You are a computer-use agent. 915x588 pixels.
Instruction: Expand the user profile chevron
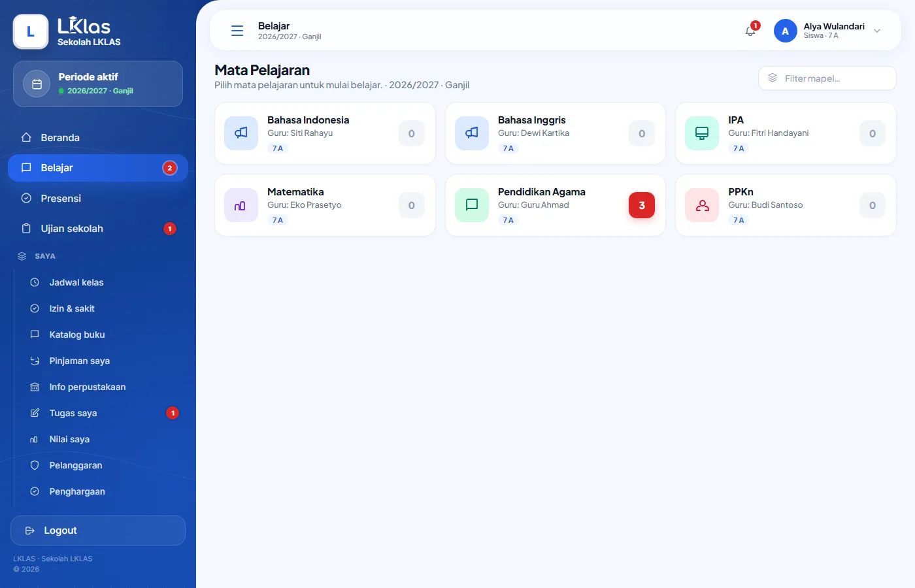(x=877, y=31)
